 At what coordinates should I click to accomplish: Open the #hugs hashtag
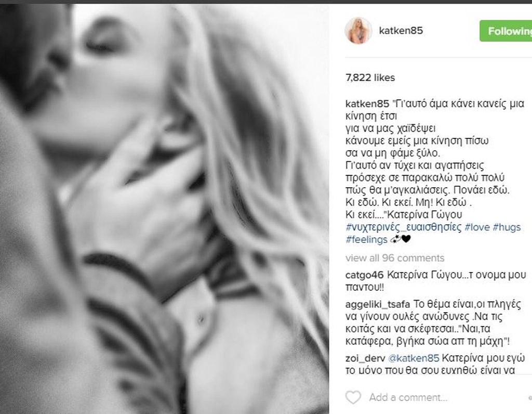(507, 227)
